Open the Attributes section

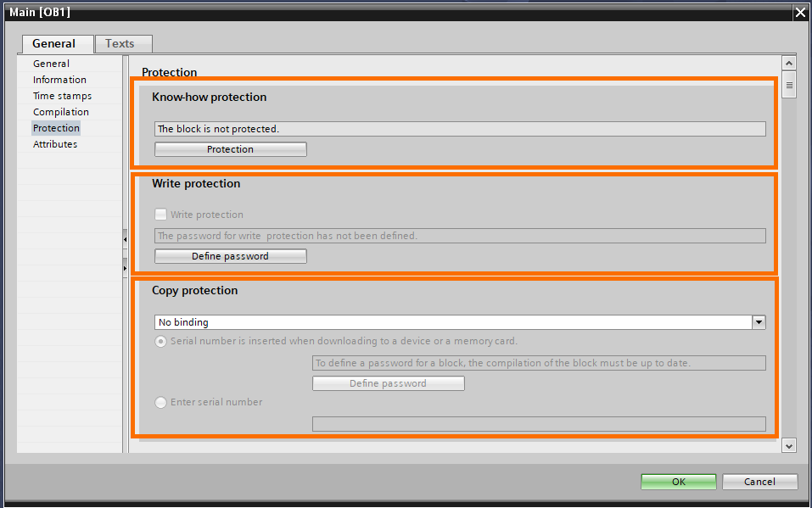[x=54, y=143]
